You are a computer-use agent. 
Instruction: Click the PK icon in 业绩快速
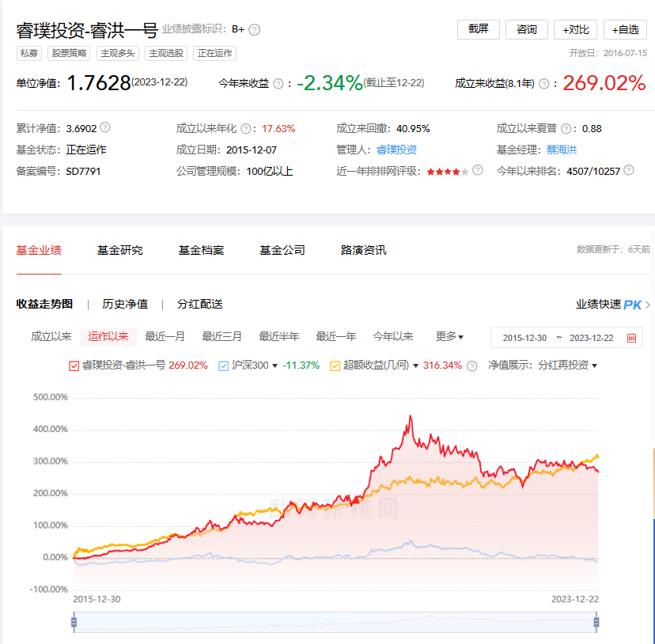pos(632,305)
